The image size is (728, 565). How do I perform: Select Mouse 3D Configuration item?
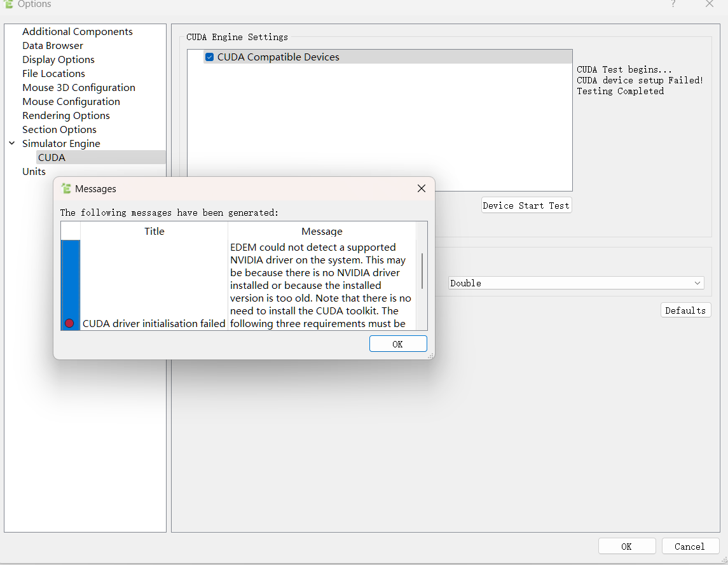78,87
